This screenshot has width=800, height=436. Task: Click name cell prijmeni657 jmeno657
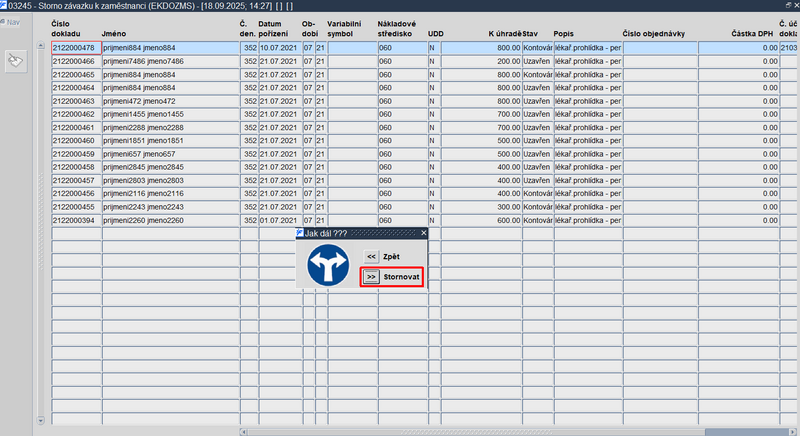coord(171,154)
